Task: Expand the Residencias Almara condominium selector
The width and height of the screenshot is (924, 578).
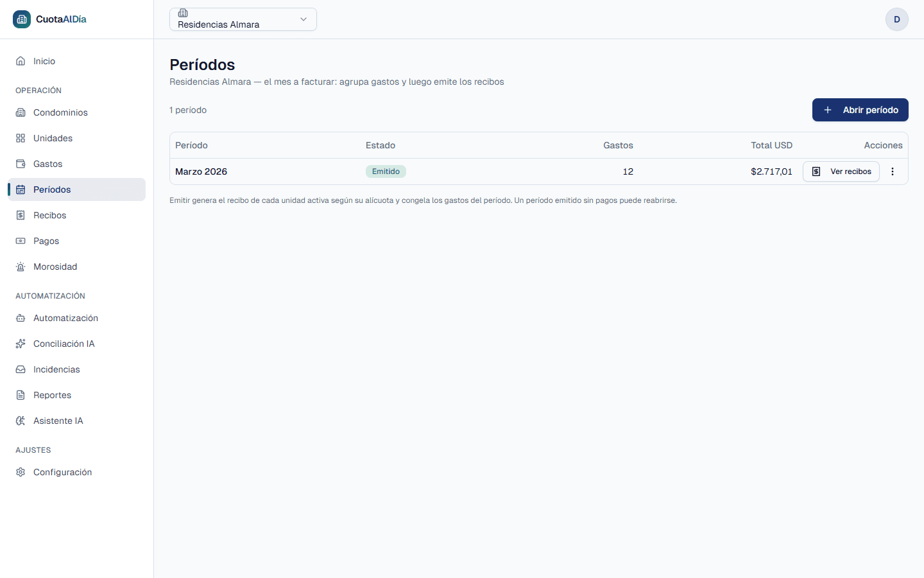Action: tap(243, 19)
